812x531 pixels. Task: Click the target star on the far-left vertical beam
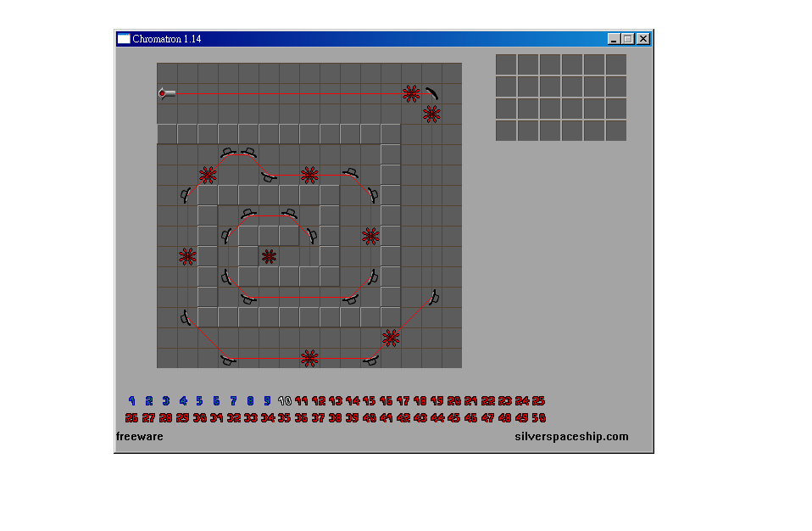click(187, 256)
